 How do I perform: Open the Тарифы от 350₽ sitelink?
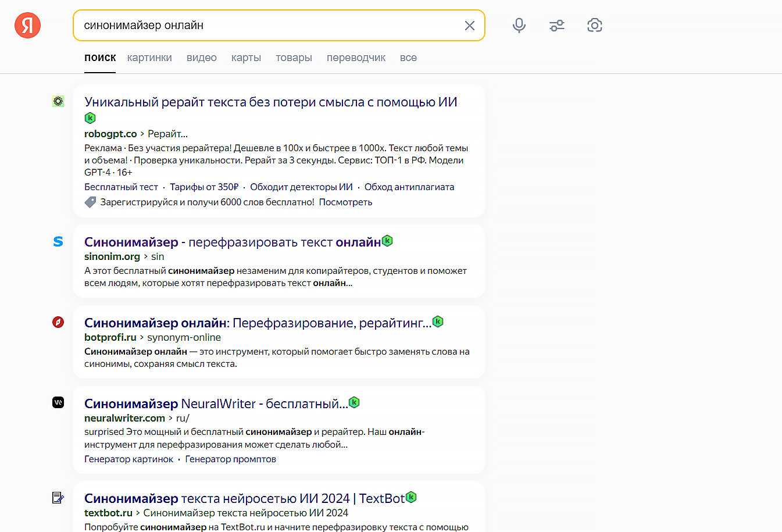tap(204, 187)
